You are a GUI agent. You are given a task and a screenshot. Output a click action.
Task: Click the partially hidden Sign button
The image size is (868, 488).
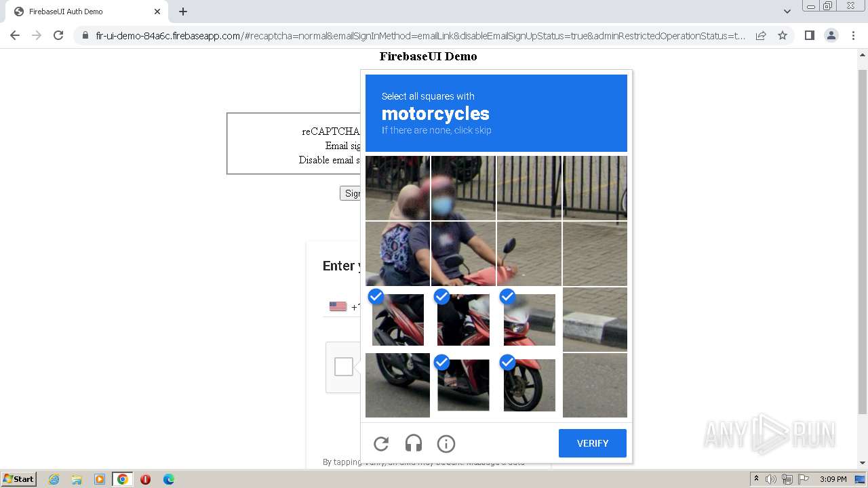350,193
